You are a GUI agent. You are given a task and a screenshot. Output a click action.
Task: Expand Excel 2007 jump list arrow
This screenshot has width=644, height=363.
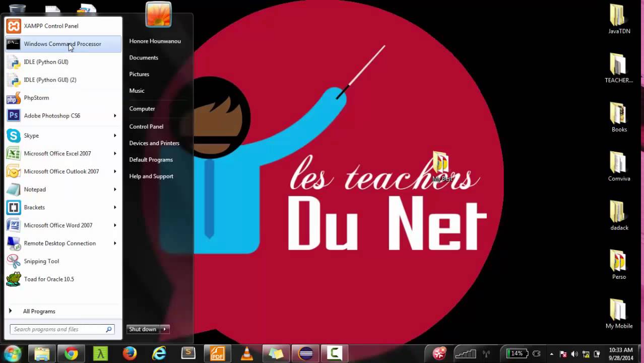point(115,153)
